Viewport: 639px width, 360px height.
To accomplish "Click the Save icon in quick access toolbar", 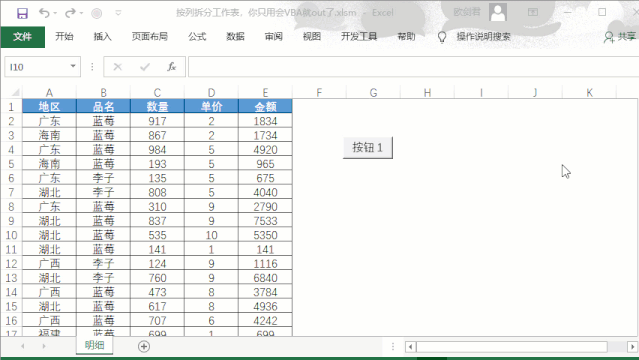I will [x=22, y=13].
